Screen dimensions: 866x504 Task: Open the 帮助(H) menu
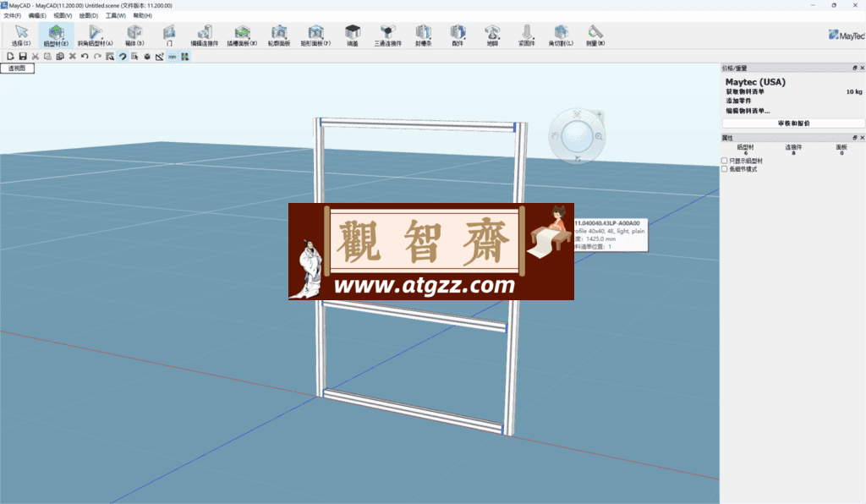click(x=142, y=15)
